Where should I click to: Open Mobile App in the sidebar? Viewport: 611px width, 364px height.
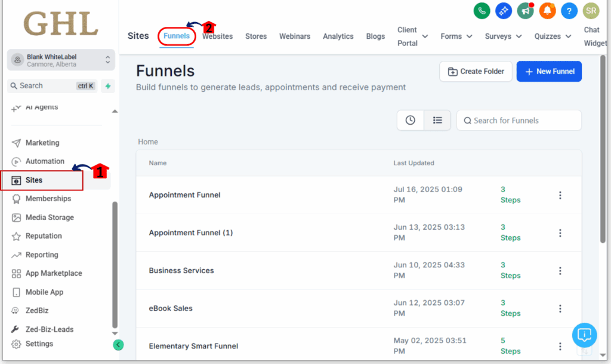pos(44,292)
